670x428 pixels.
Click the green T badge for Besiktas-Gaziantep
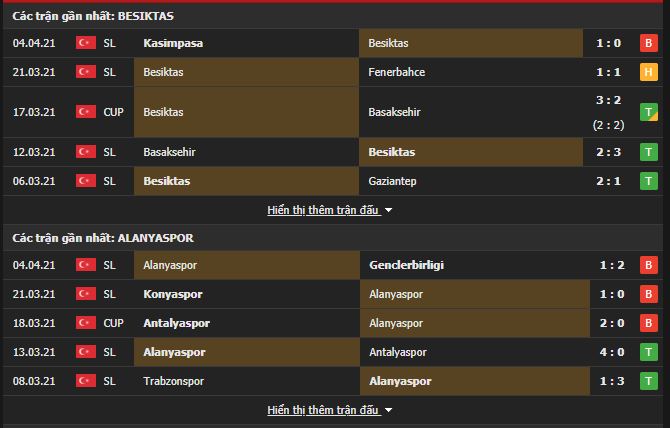pyautogui.click(x=648, y=181)
